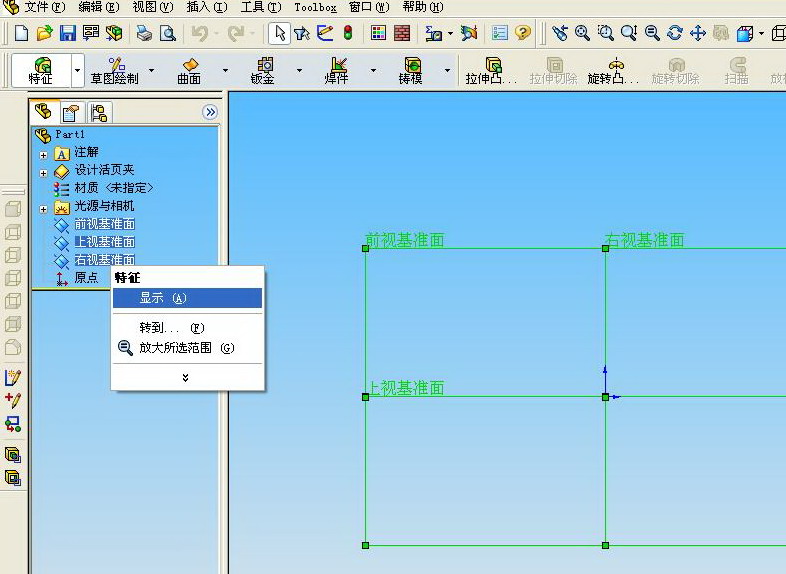
Task: Open the Toolbox menu
Action: 315,7
